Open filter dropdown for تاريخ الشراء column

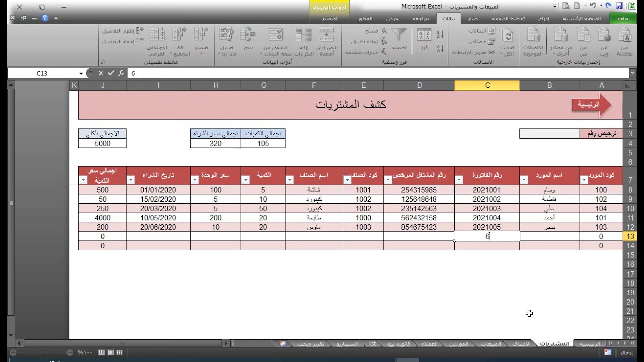pos(131,179)
